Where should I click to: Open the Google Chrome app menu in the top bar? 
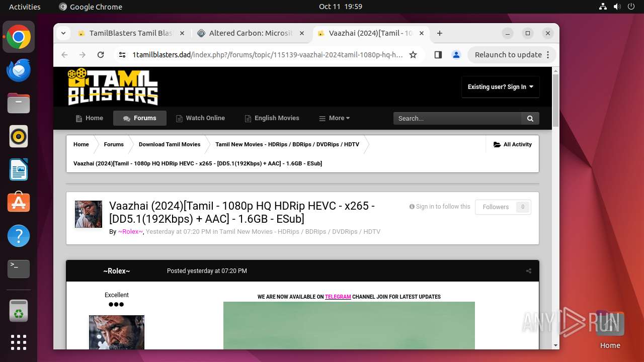(x=91, y=7)
